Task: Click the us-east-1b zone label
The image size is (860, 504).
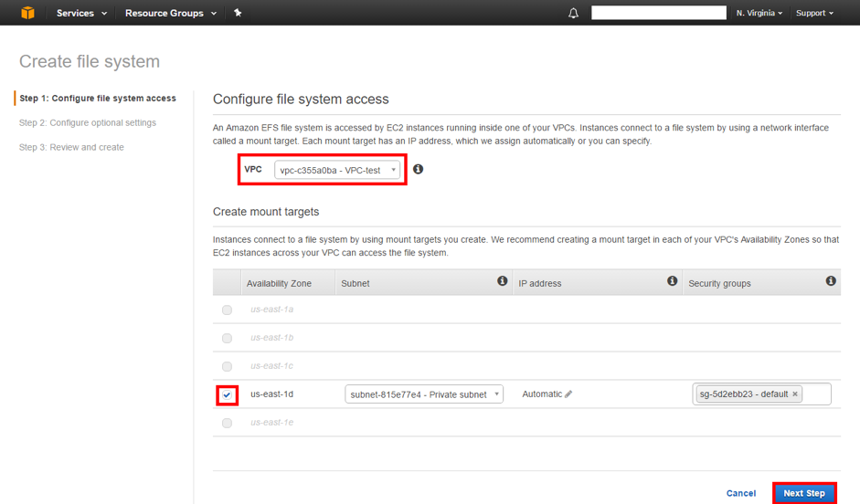Action: (272, 338)
